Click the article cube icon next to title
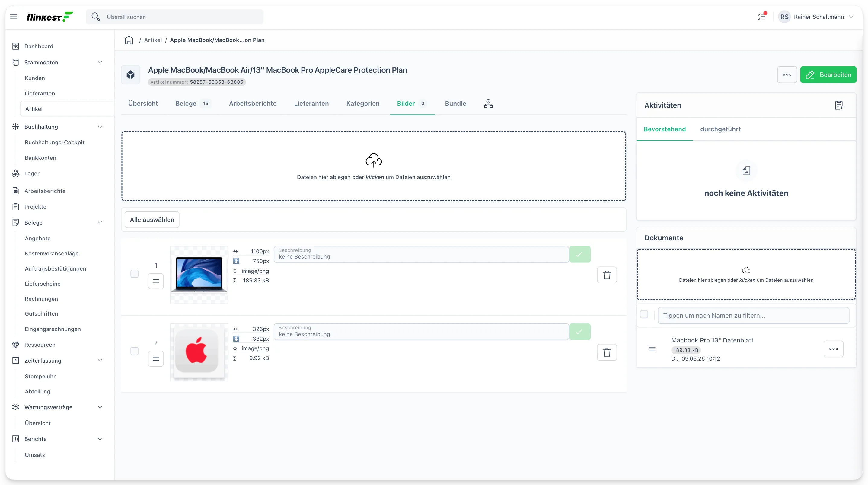 131,75
